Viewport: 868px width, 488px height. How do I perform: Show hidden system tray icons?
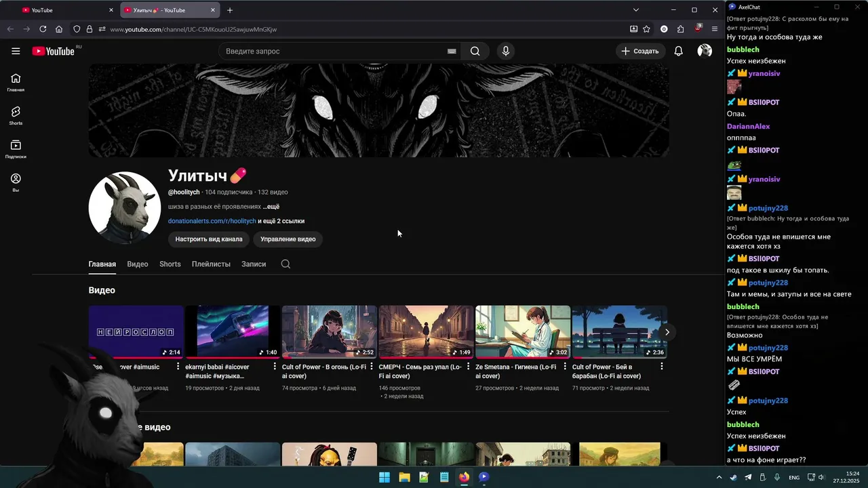pyautogui.click(x=719, y=477)
